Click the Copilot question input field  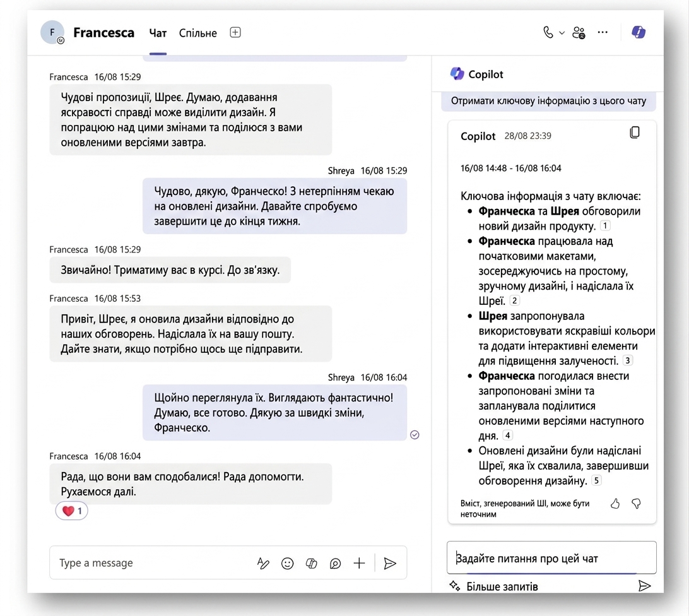click(x=551, y=558)
